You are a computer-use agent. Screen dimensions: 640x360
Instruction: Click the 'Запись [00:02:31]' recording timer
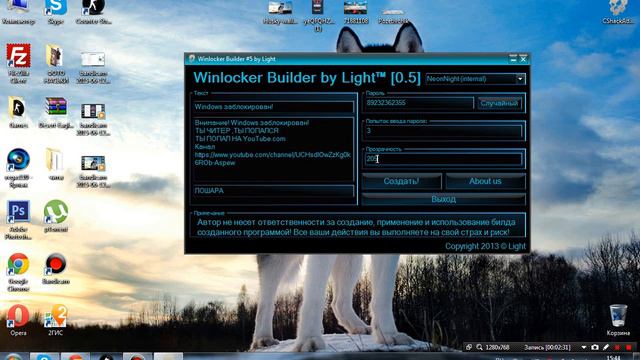[x=547, y=347]
